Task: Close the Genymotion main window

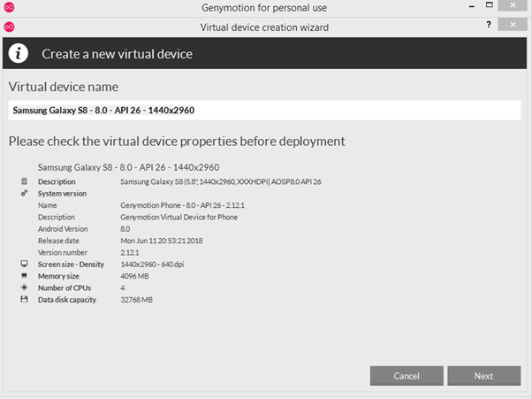Action: click(513, 5)
